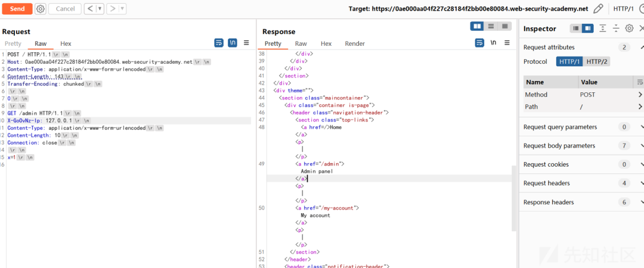This screenshot has width=644, height=268.
Task: Open the forward history dropdown arrow
Action: [123, 8]
